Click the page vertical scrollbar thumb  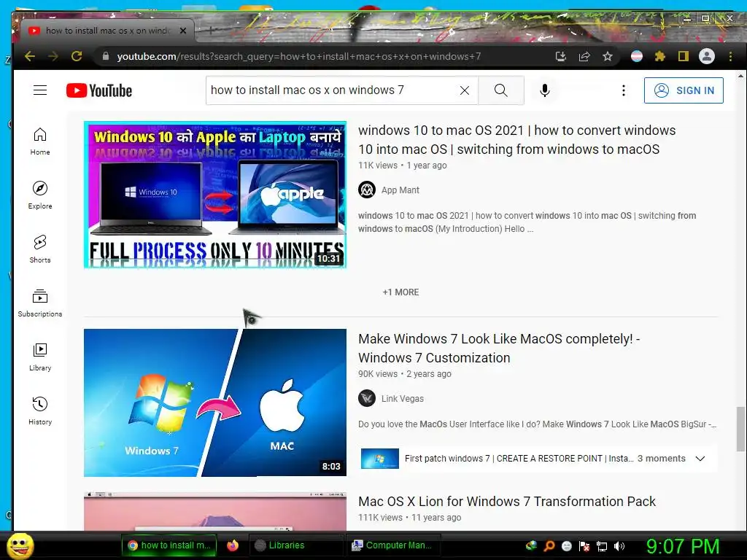click(x=740, y=429)
